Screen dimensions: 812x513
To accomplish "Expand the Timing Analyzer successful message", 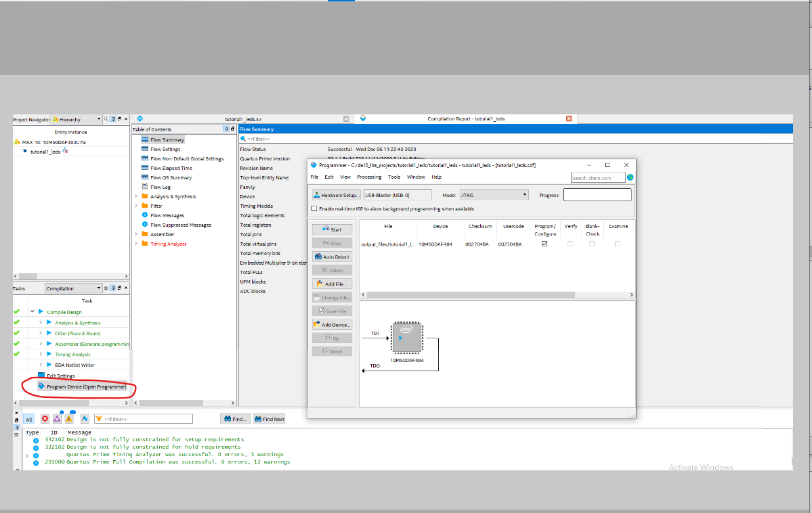I will 27,455.
